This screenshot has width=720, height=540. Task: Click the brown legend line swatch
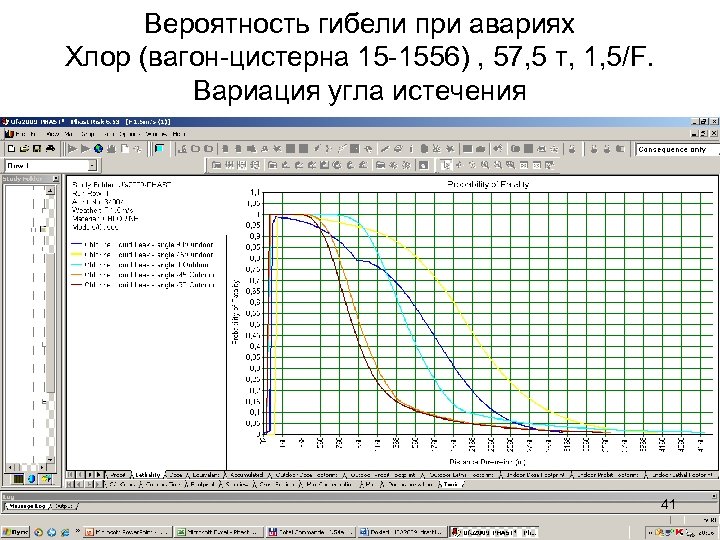[x=76, y=285]
